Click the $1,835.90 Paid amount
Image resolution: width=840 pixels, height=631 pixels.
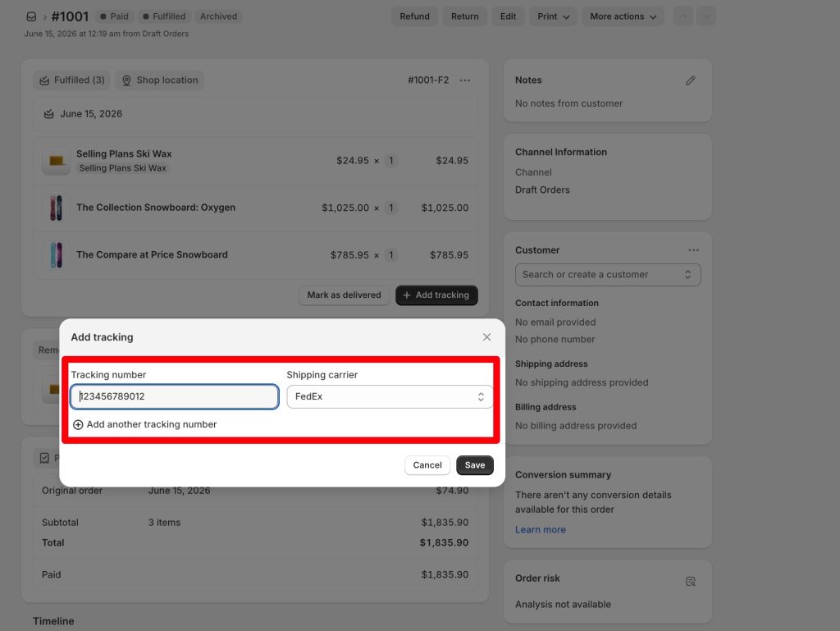[x=445, y=574]
